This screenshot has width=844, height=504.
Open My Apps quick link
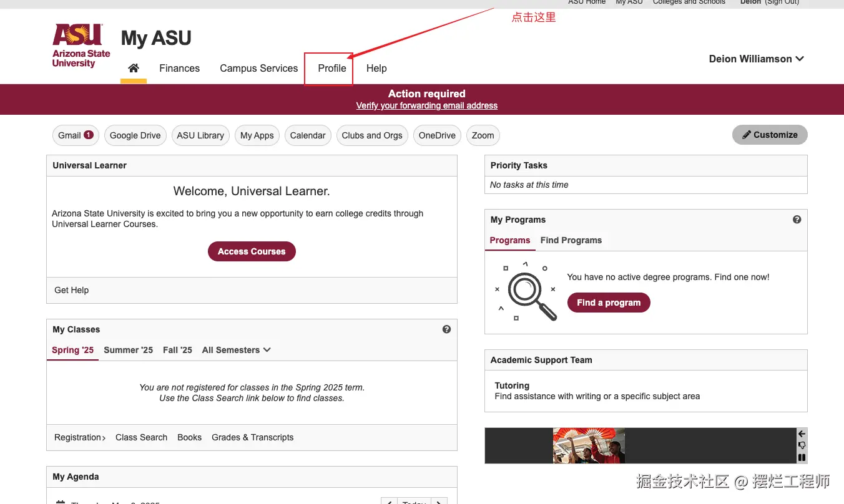click(257, 135)
